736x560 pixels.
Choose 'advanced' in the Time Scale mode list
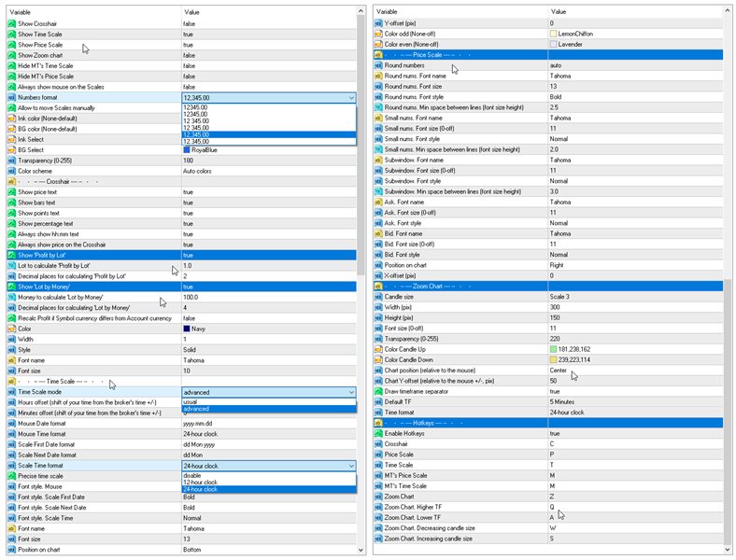269,409
